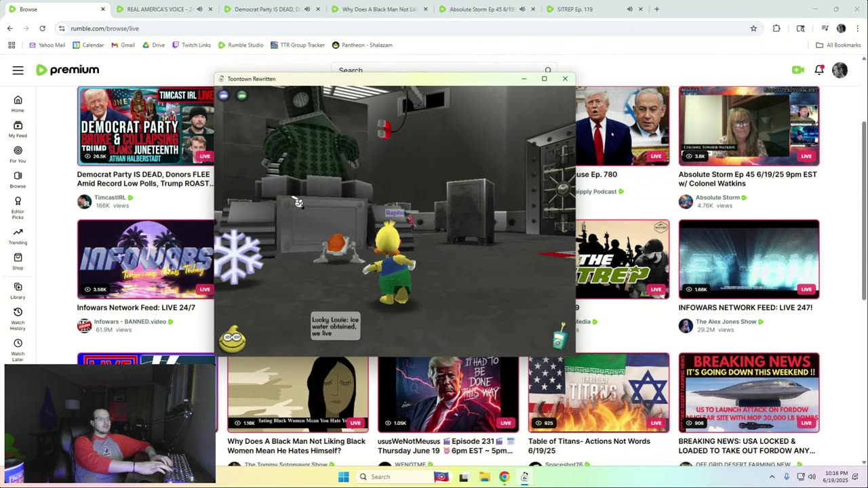Open the BREAKING NEWS Fordow video thumbnail

(x=749, y=392)
